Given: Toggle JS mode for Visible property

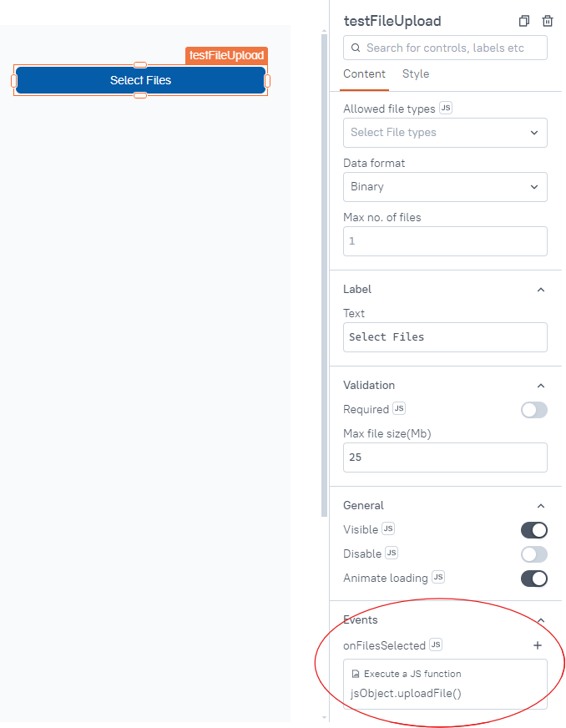Looking at the screenshot, I should [x=387, y=529].
